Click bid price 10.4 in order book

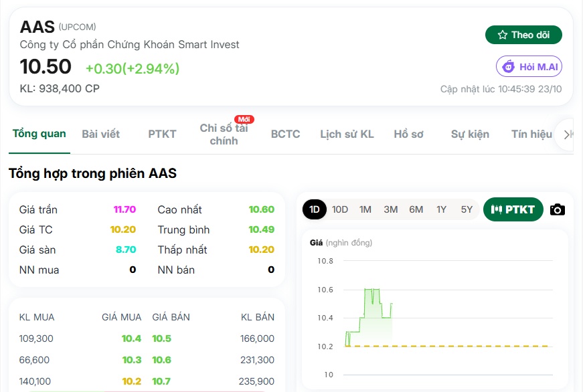pos(131,338)
